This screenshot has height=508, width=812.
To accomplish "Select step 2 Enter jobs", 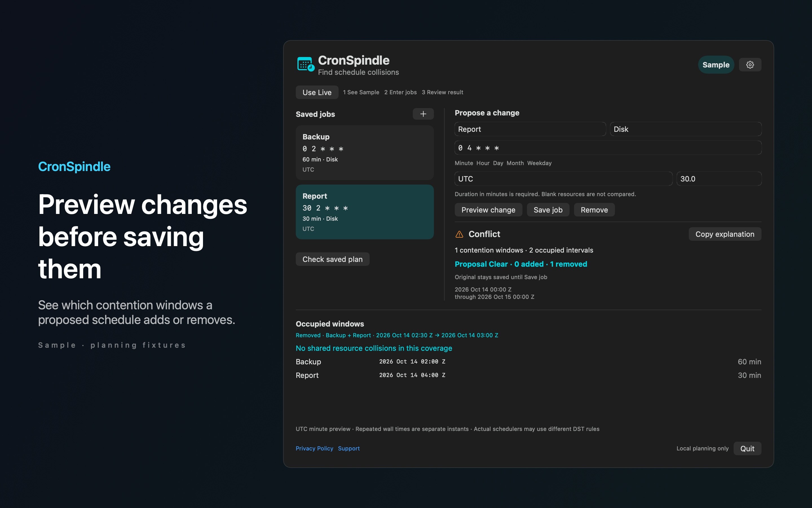I will click(x=400, y=92).
